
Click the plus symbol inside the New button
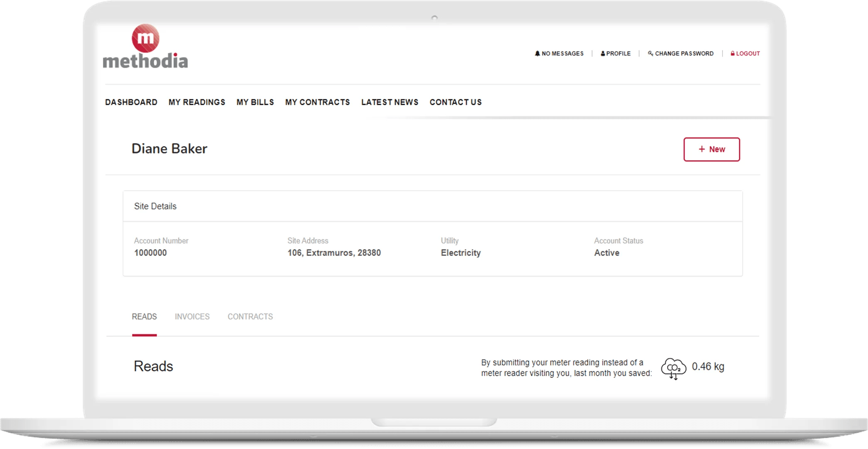coord(703,149)
